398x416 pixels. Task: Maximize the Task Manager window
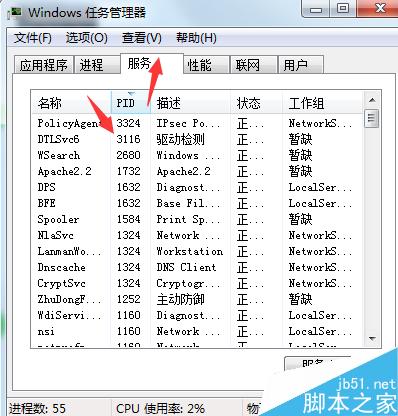click(x=343, y=9)
